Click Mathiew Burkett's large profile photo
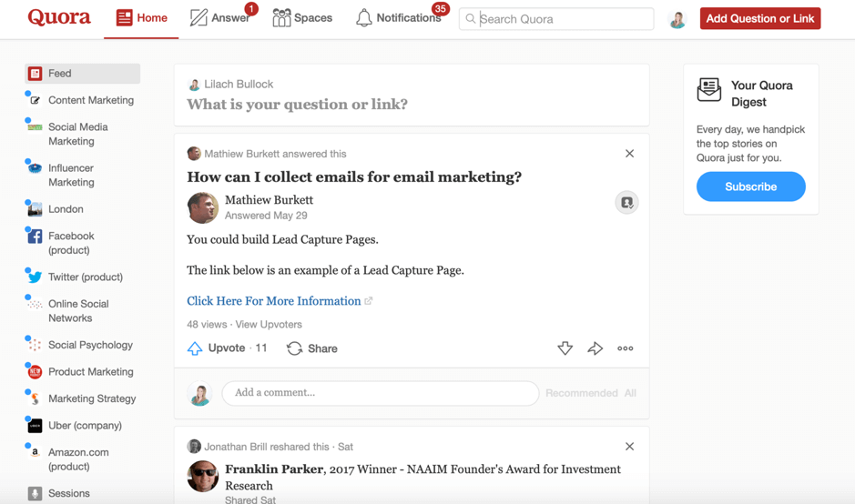 (x=202, y=207)
